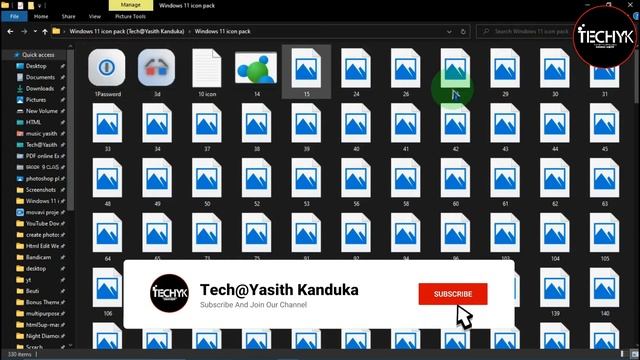Select the green molecule icon file 14

click(256, 72)
